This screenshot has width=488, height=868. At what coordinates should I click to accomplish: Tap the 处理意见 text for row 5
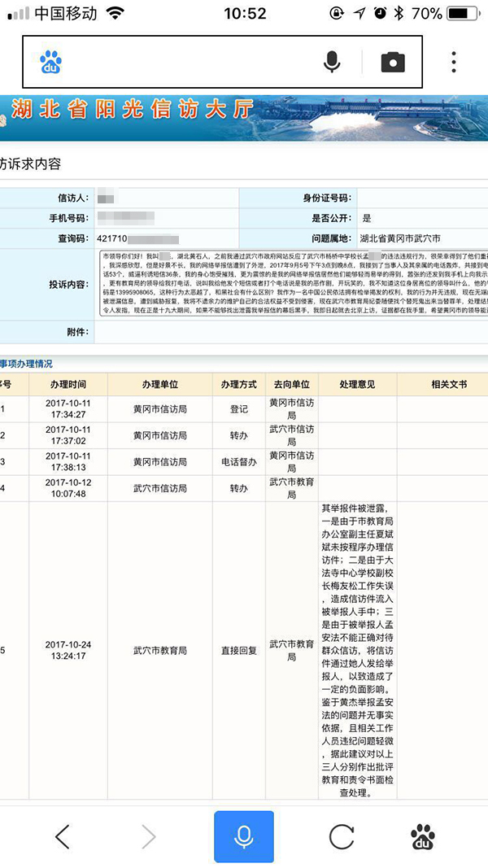click(357, 651)
